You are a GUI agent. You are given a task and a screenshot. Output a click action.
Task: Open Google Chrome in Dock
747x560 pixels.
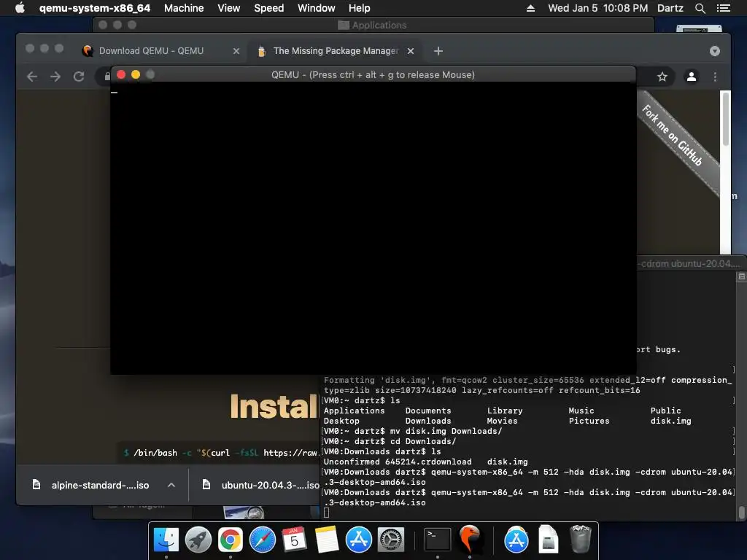pos(230,540)
